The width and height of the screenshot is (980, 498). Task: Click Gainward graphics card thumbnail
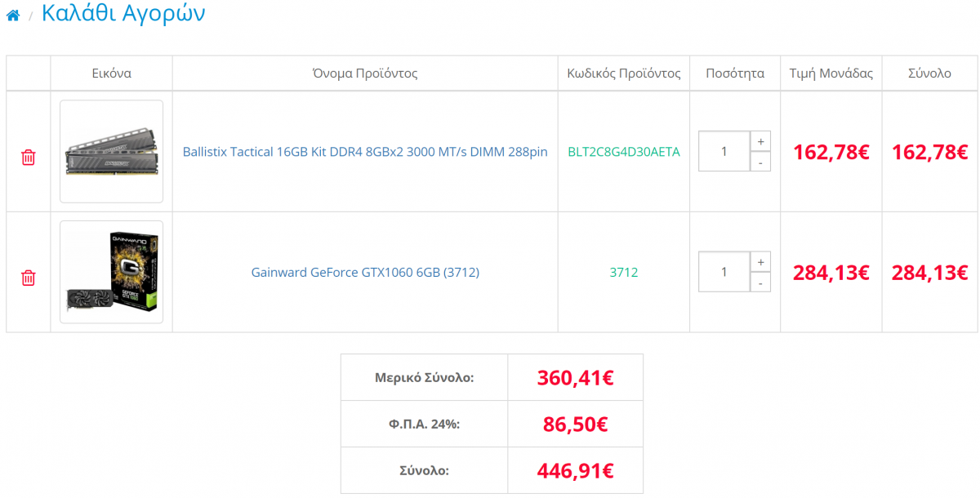click(x=112, y=272)
